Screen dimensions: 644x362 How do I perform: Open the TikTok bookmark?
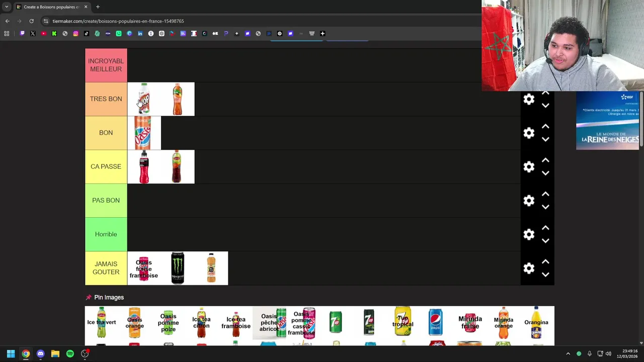[87, 34]
